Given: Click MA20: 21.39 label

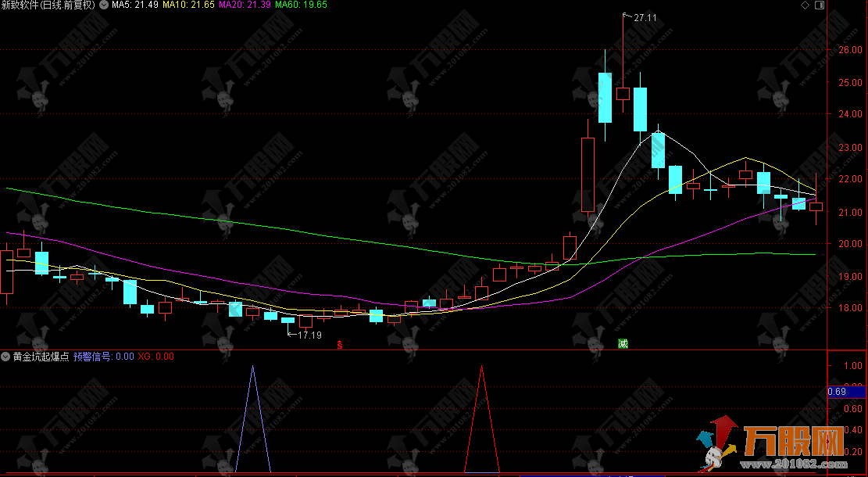Looking at the screenshot, I should (244, 5).
